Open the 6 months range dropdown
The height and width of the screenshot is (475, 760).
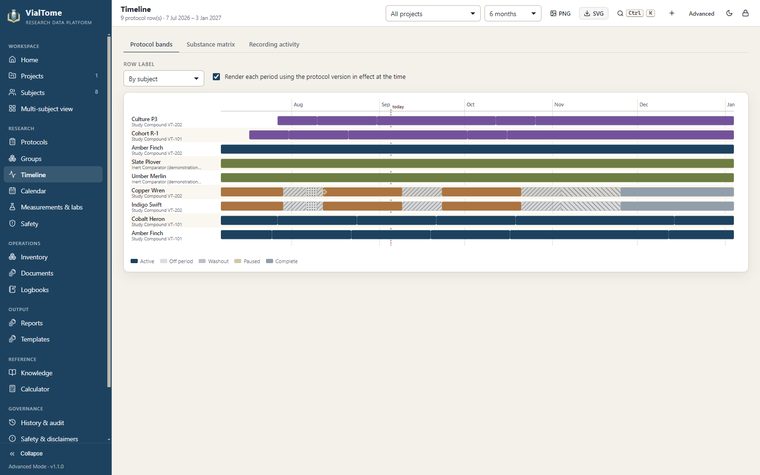click(x=513, y=14)
